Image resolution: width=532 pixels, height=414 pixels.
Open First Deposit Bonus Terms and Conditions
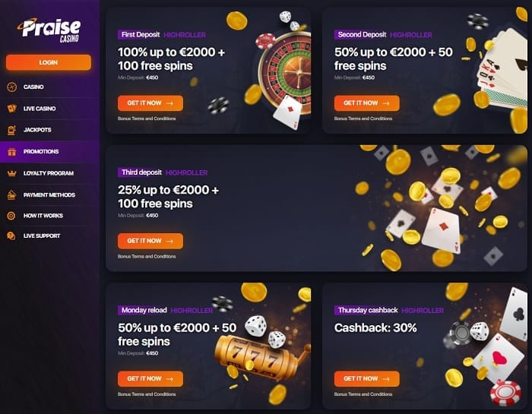coord(147,119)
